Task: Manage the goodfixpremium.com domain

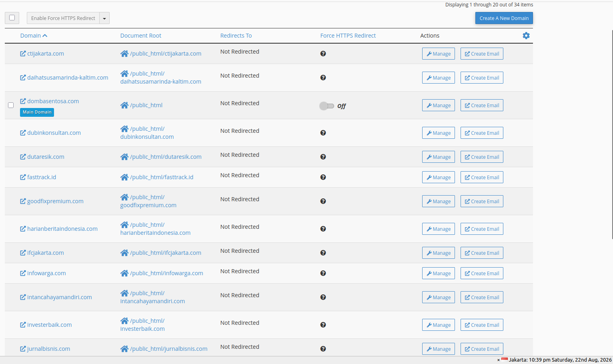Action: pos(439,201)
